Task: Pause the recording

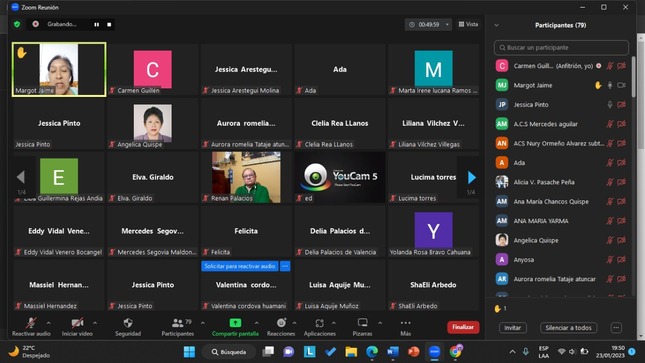Action: [x=96, y=25]
